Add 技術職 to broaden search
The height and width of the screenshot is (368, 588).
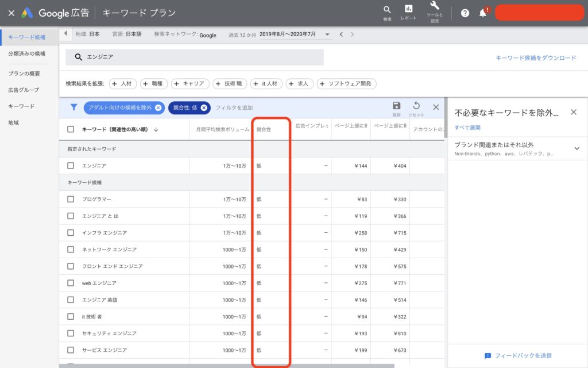[x=230, y=84]
